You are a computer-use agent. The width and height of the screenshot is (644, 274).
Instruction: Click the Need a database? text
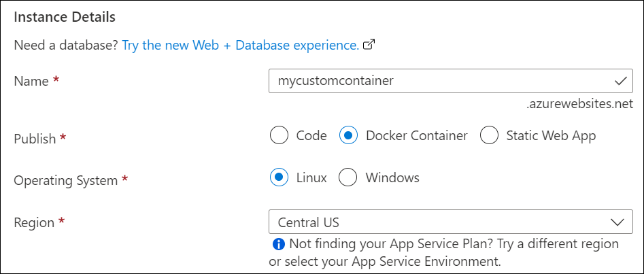tap(66, 46)
